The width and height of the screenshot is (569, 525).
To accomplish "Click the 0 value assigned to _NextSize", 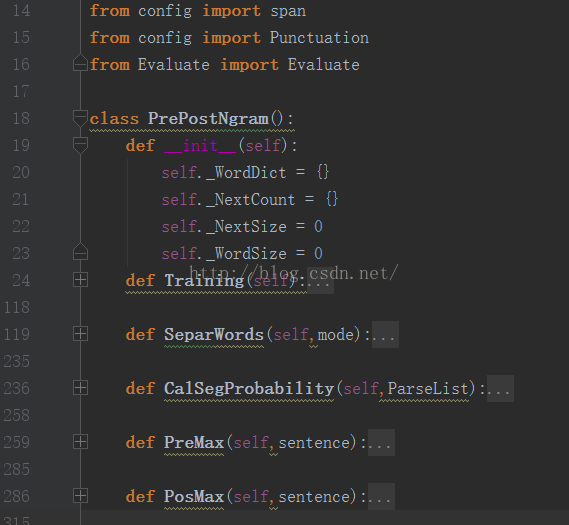I will click(x=318, y=227).
